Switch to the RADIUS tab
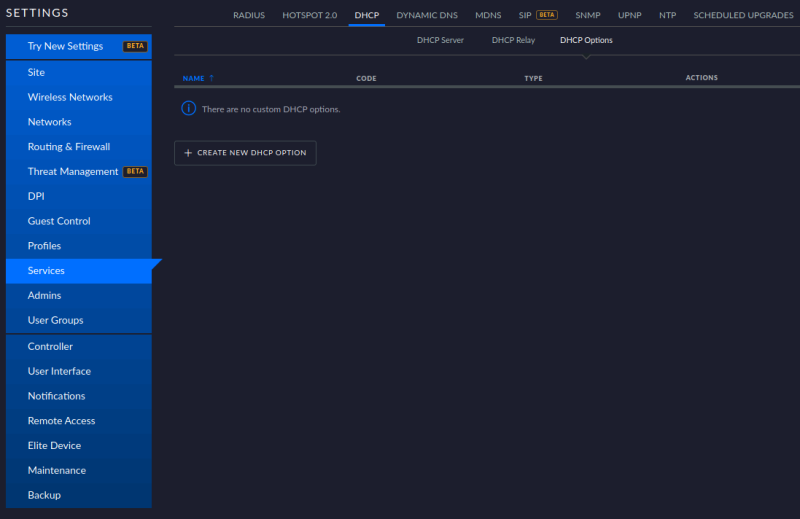This screenshot has width=800, height=519. (x=249, y=15)
